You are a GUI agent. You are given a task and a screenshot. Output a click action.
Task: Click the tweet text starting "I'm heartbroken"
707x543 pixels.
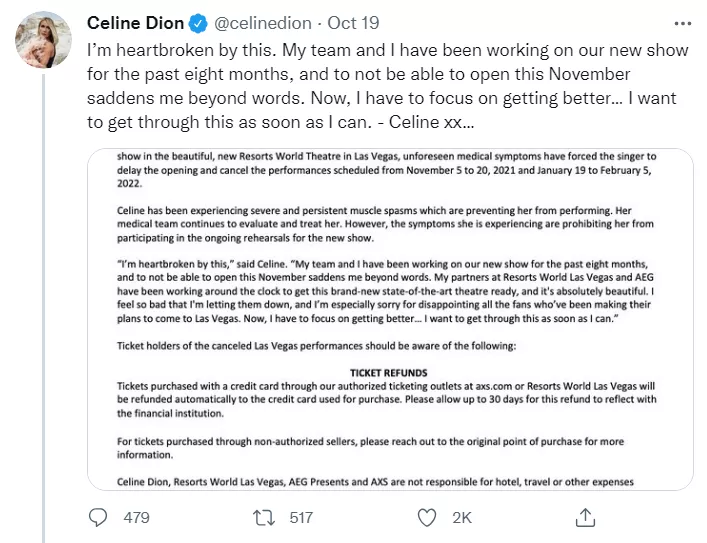tap(380, 85)
